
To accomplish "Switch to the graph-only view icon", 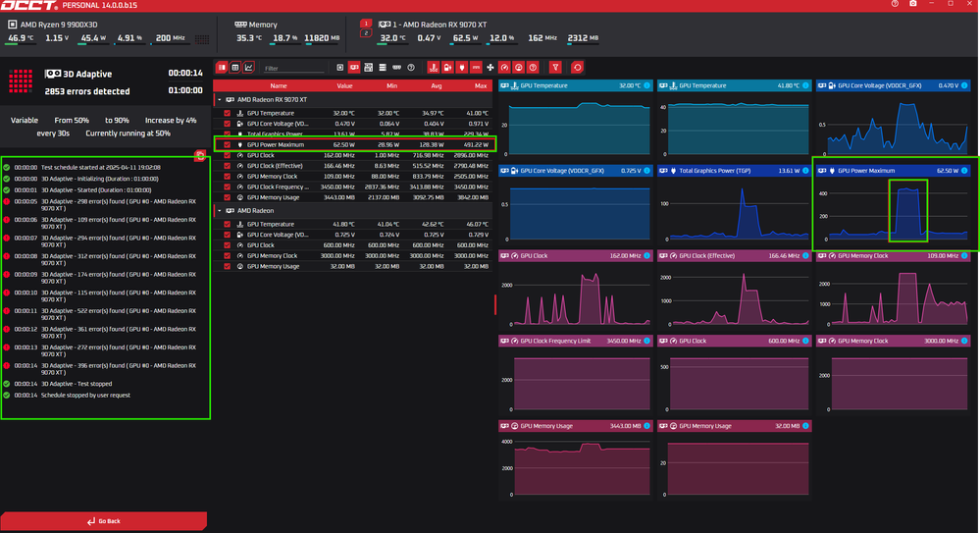I will [x=249, y=68].
